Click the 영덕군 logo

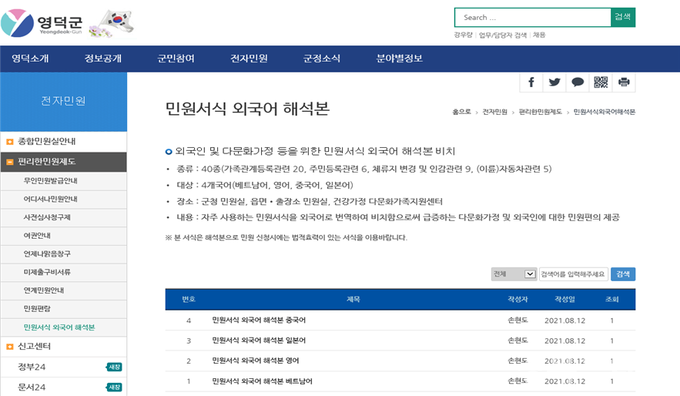(42, 23)
